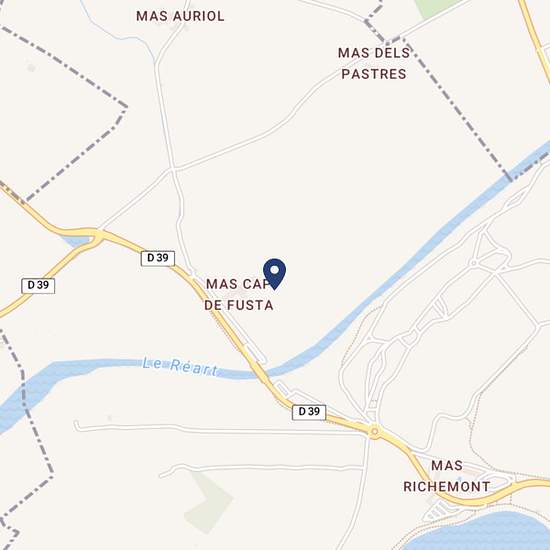Click the Y-junction where D 39 splits west
The width and height of the screenshot is (550, 550).
point(100,234)
